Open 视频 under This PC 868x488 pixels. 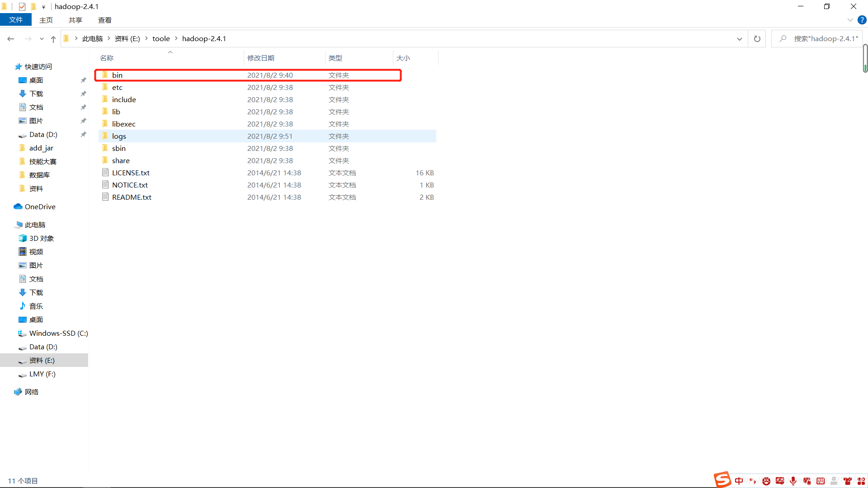[x=36, y=252]
